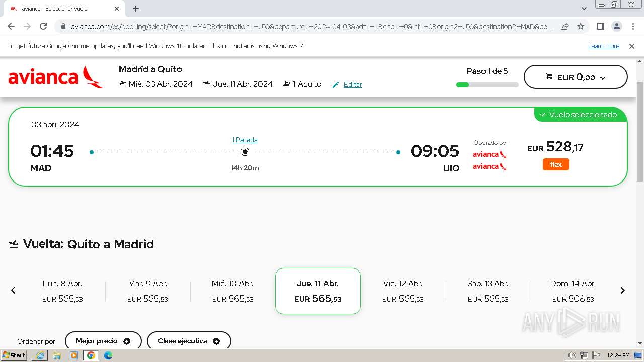Dismiss the Chrome update notification bar
Screen dimensions: 644x362
(x=632, y=46)
